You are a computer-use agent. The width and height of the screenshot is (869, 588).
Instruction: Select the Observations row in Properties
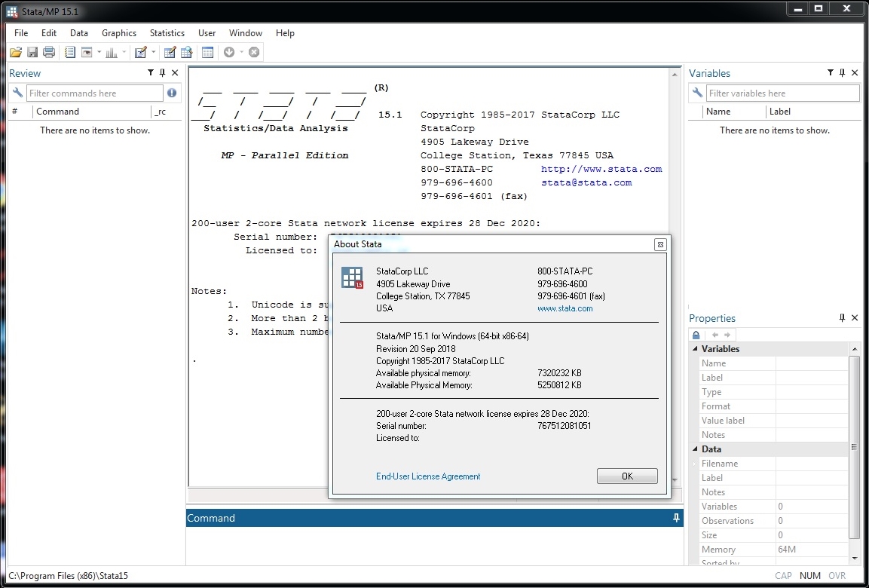[x=773, y=521]
